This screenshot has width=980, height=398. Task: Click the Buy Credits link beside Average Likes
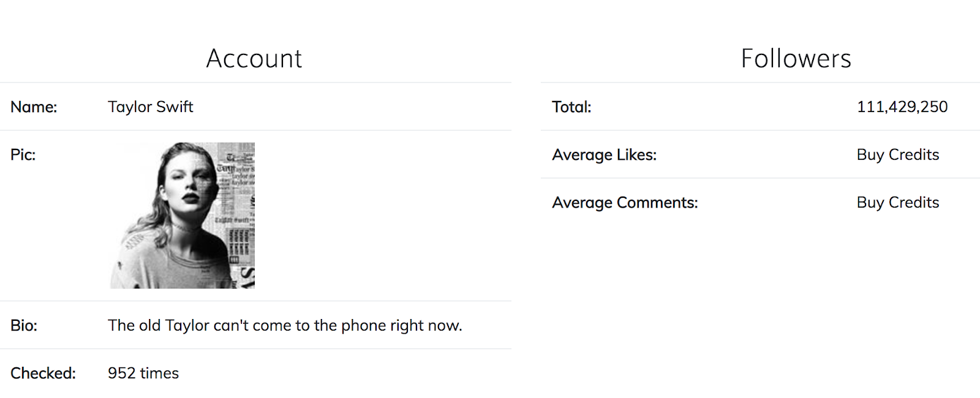pos(897,155)
